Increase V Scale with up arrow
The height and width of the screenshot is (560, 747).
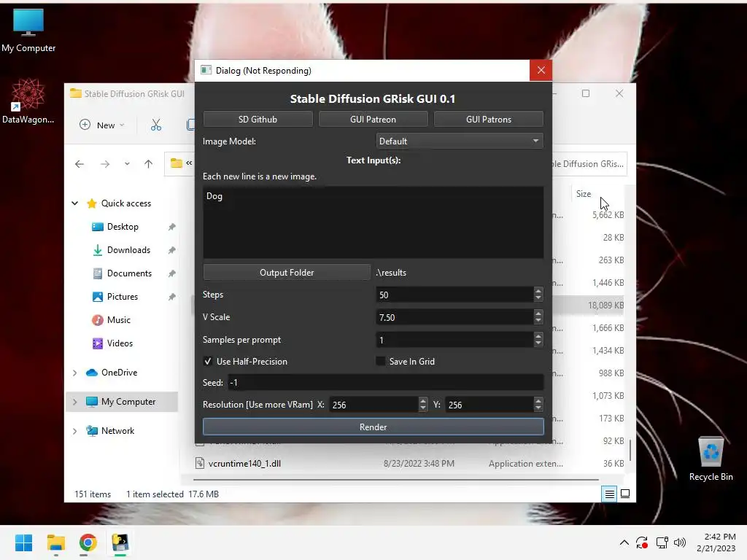(x=538, y=314)
